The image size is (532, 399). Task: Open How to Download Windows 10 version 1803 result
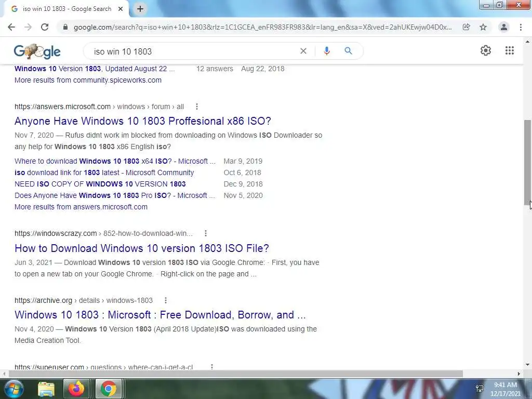click(x=142, y=248)
